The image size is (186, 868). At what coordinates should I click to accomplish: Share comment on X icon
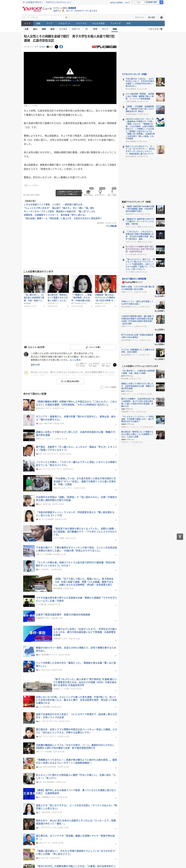click(x=115, y=365)
